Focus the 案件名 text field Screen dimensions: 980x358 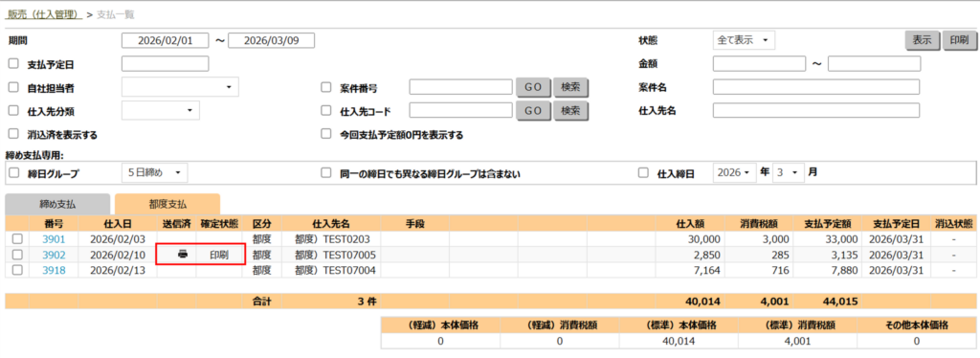[x=816, y=87]
